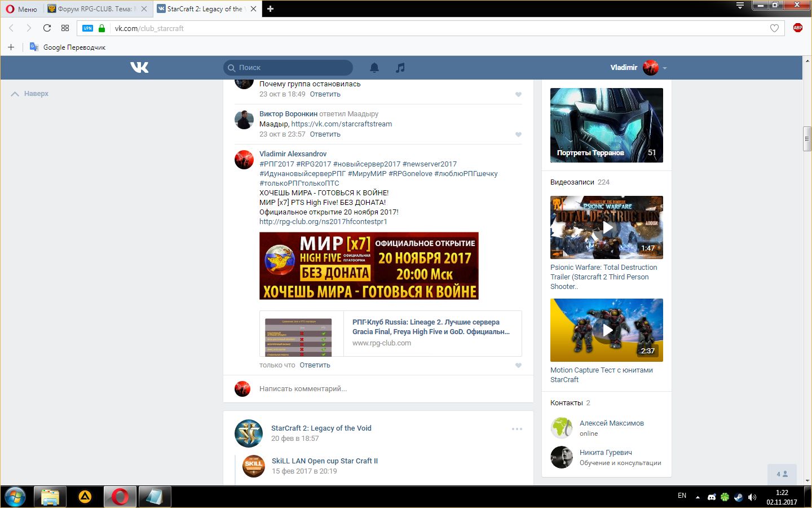
Task: Click page vertical scrollbar thumb
Action: [807, 139]
